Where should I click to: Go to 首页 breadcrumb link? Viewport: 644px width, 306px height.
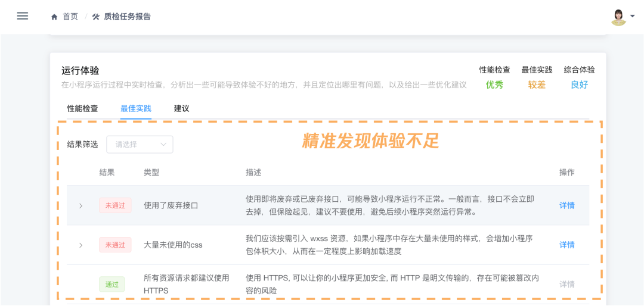[70, 17]
